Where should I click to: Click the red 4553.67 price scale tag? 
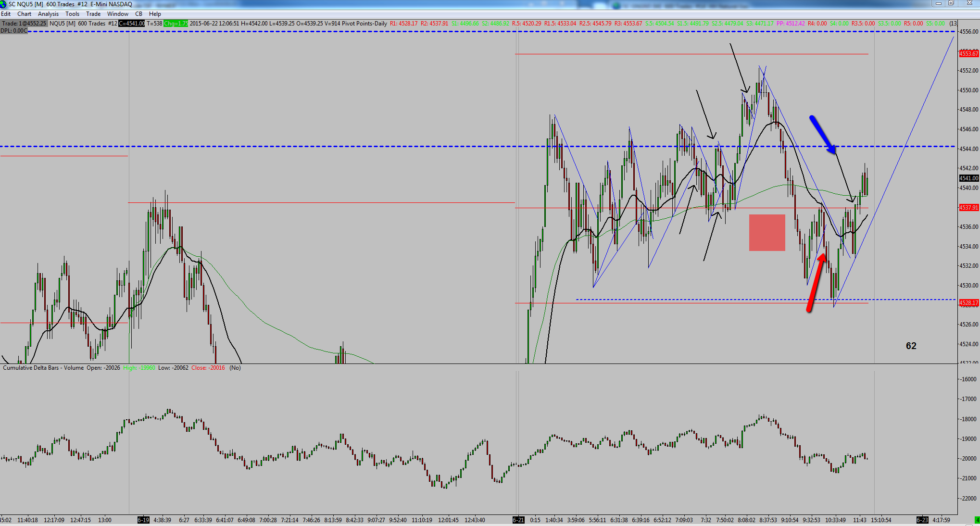coord(969,53)
